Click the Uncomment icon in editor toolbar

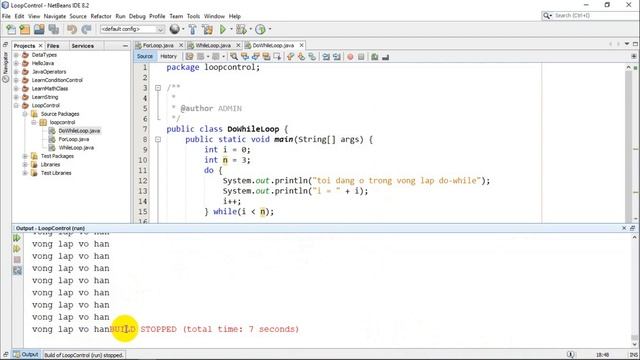[x=385, y=57]
